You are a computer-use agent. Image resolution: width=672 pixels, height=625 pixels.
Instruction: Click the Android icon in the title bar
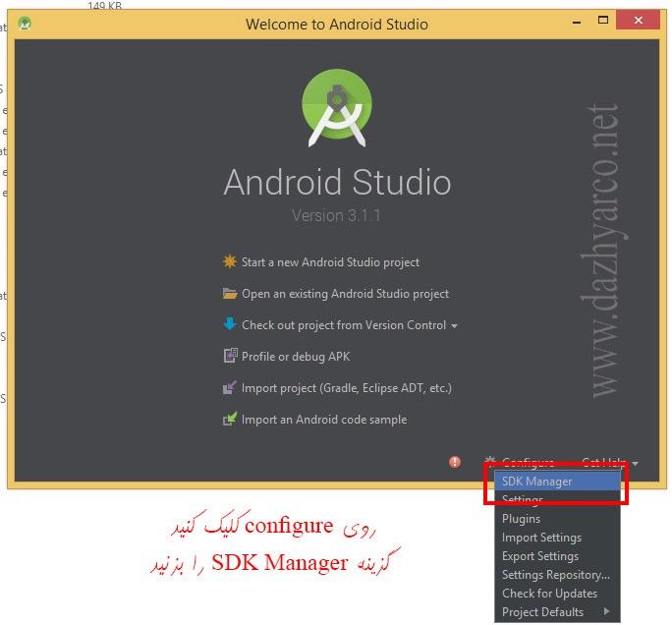tap(25, 23)
